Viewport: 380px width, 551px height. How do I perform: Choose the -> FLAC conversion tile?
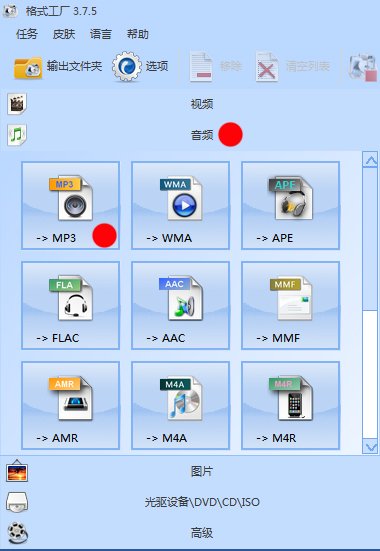[x=71, y=305]
